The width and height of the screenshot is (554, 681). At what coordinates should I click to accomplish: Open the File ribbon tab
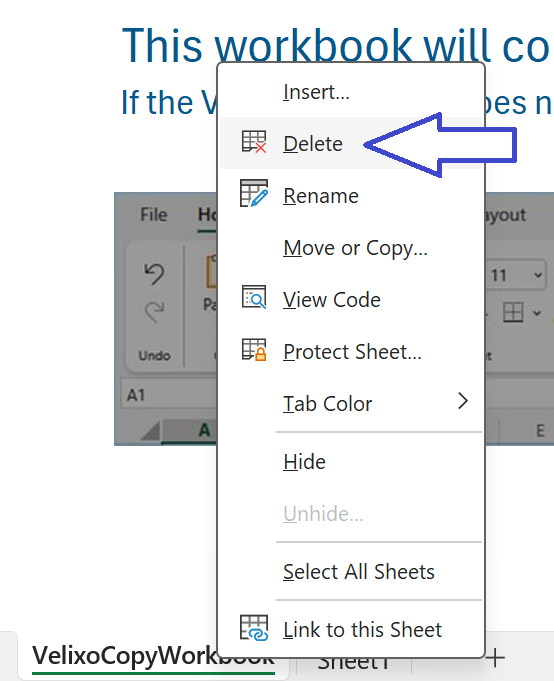point(154,215)
